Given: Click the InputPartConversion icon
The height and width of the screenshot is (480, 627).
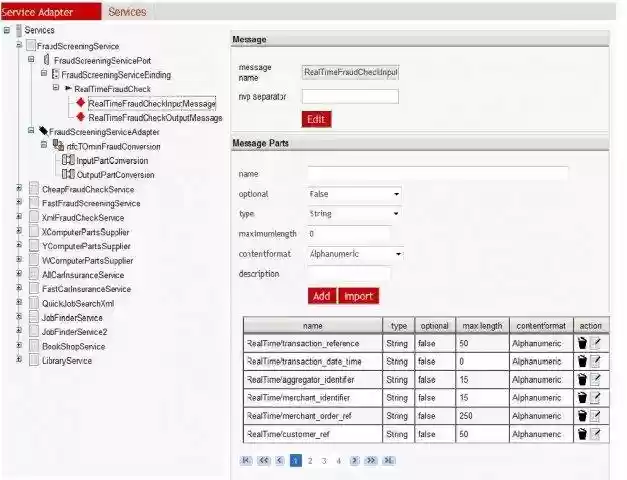Looking at the screenshot, I should pos(68,160).
